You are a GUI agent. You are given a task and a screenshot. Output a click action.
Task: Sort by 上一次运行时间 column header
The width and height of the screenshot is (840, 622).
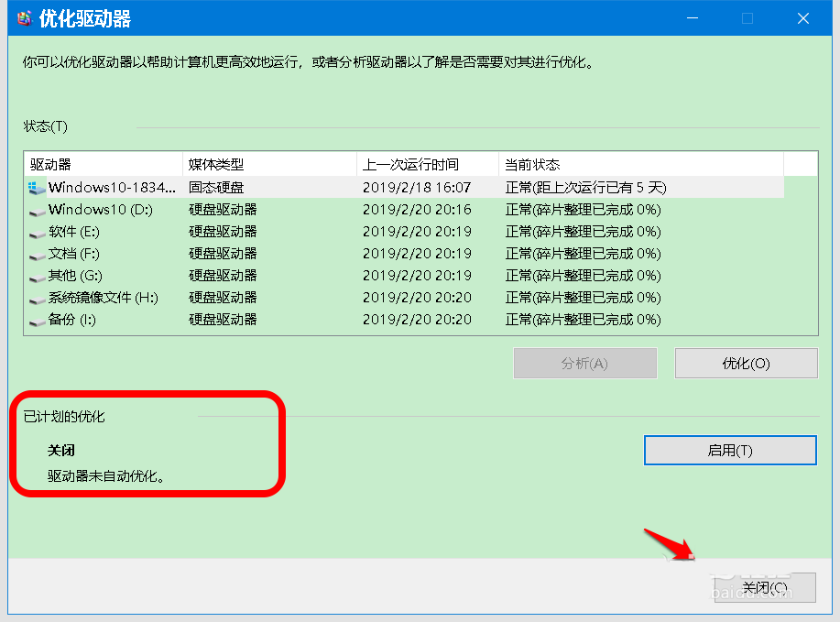coord(428,165)
